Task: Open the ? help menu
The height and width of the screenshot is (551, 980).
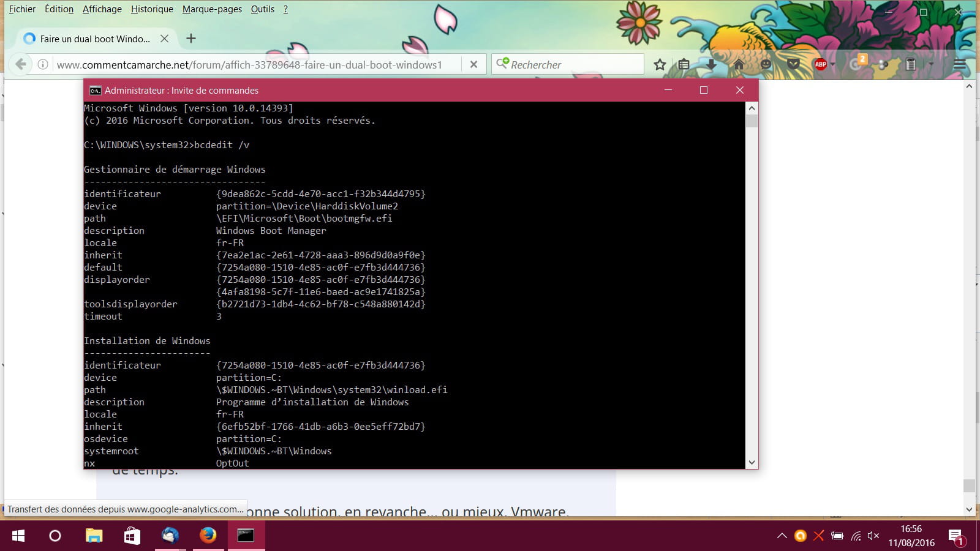Action: [x=285, y=9]
